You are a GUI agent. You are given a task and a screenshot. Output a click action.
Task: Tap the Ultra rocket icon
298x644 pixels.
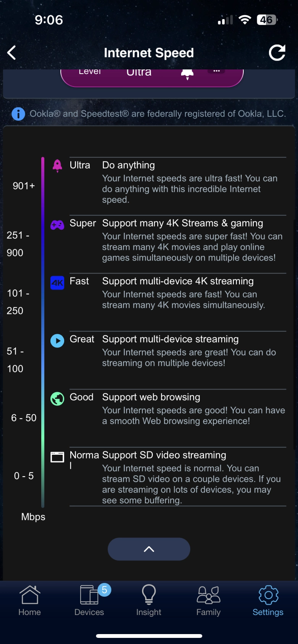[57, 166]
